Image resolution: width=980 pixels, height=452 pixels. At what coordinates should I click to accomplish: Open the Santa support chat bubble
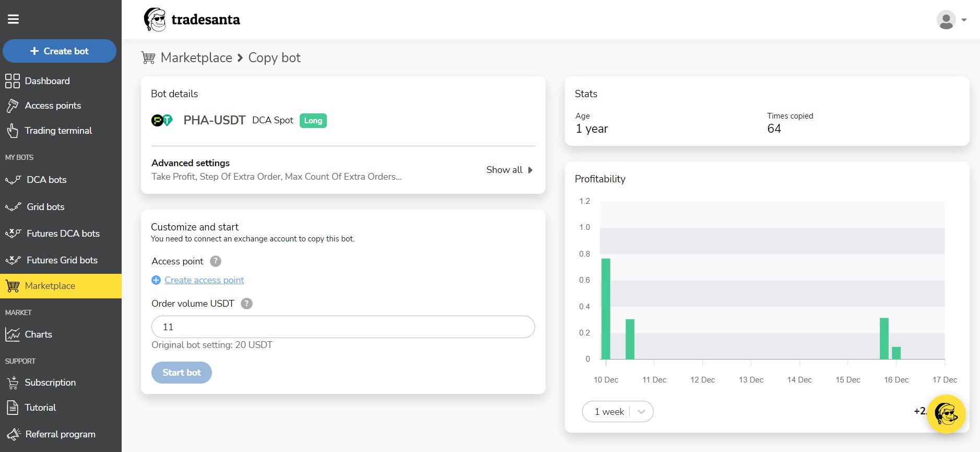coord(946,414)
